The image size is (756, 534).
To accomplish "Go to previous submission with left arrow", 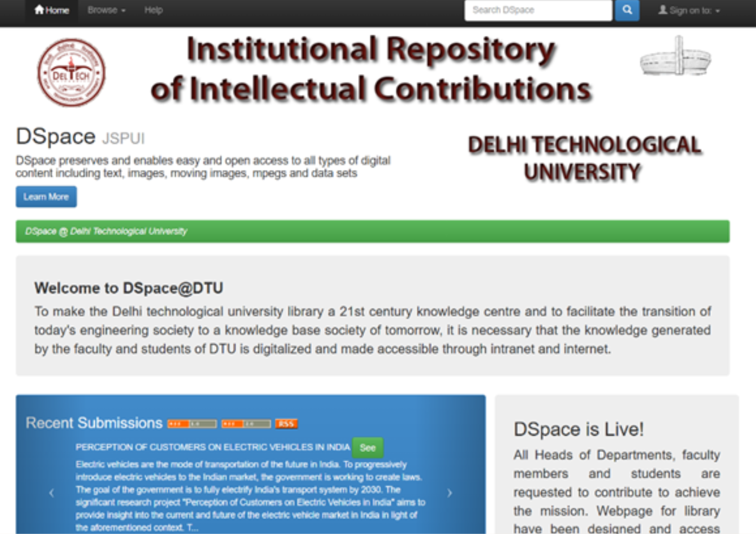I will click(x=52, y=493).
